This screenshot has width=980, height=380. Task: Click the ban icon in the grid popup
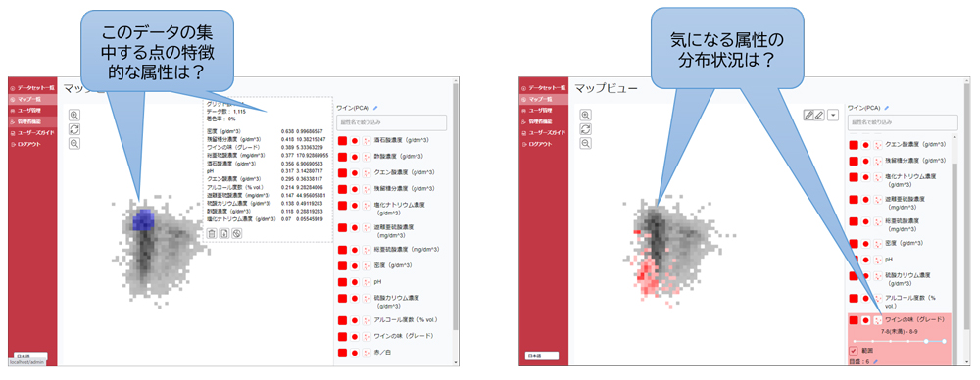click(236, 234)
